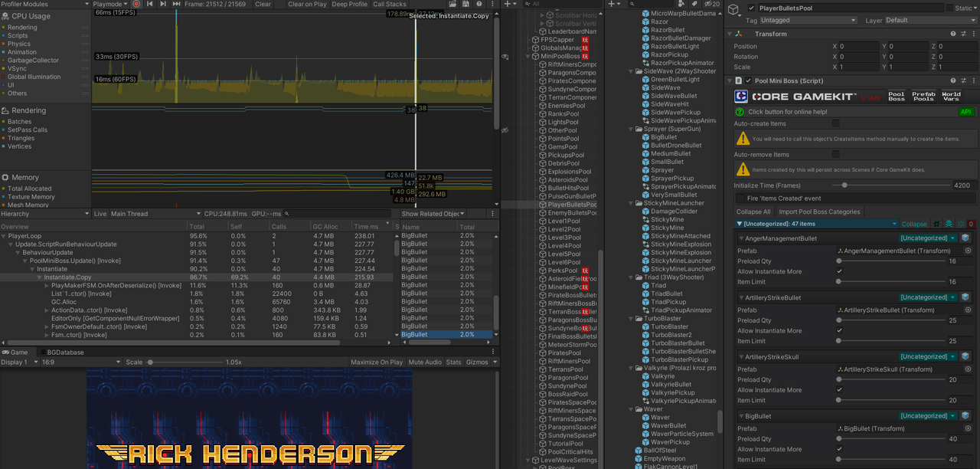Screen dimensions: 980x469
Task: Go to previous profiler frame
Action: [x=149, y=4]
